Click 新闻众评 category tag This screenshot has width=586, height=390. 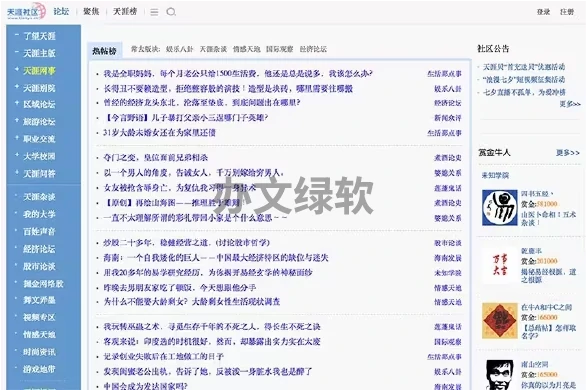[448, 118]
